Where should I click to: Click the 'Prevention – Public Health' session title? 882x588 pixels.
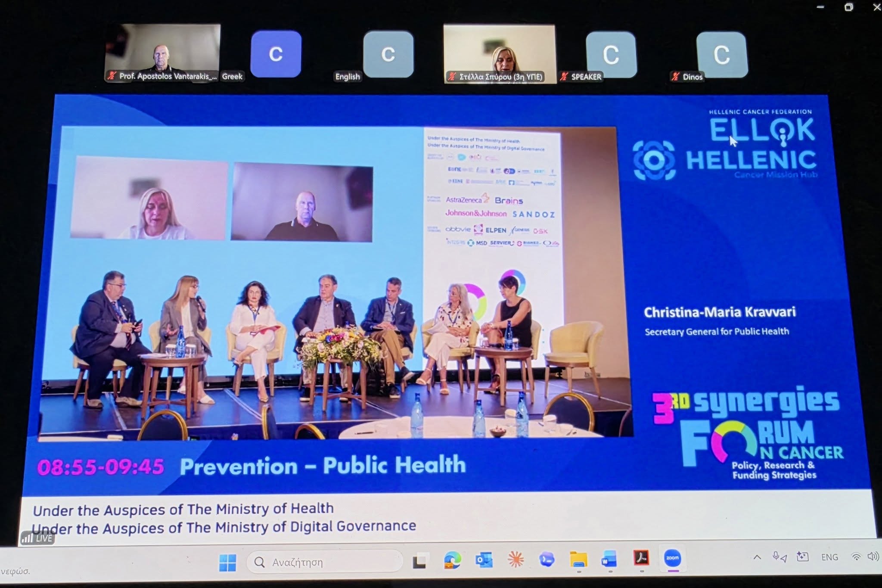(323, 466)
